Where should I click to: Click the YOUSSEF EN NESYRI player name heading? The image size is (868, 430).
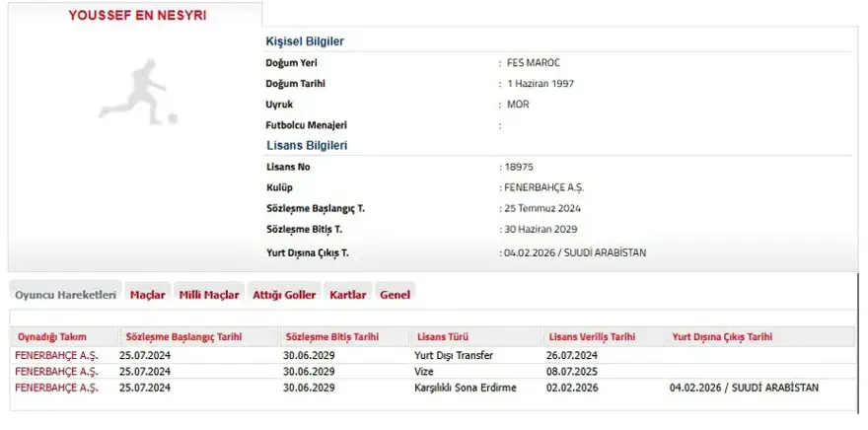click(137, 16)
